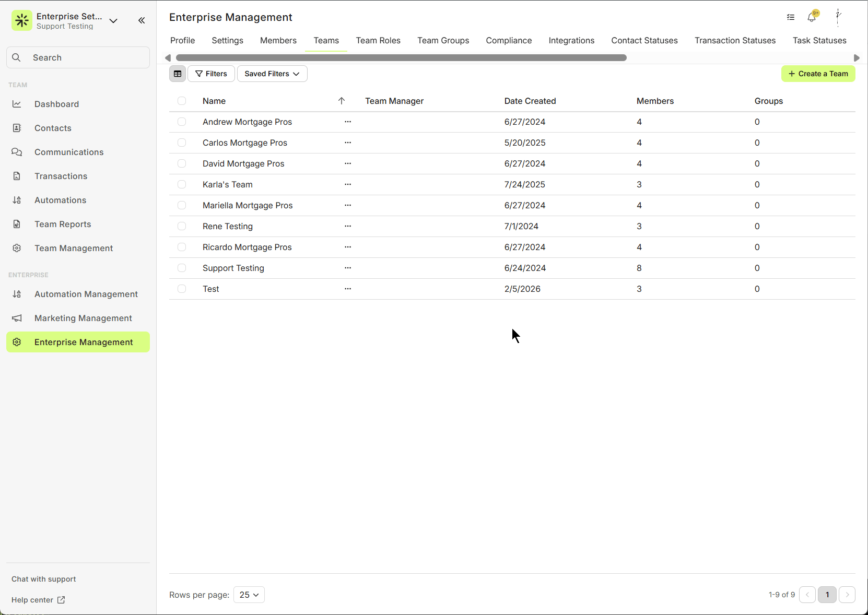Image resolution: width=868 pixels, height=615 pixels.
Task: Open Dashboard from sidebar
Action: coord(56,104)
